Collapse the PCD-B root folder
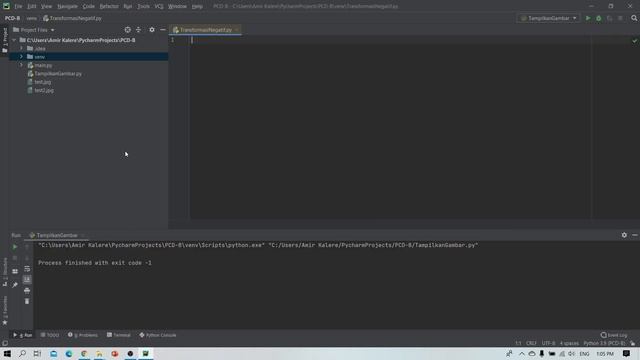 (15, 40)
